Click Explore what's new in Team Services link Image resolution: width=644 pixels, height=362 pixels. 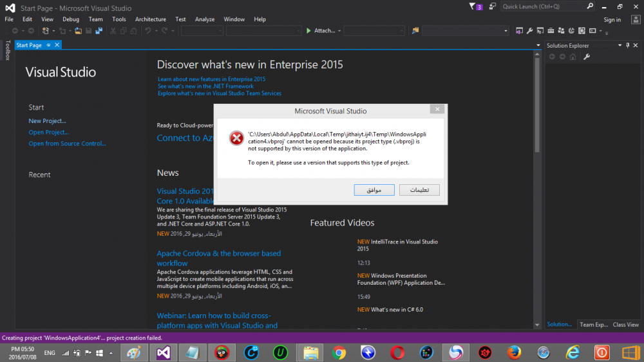(x=220, y=93)
